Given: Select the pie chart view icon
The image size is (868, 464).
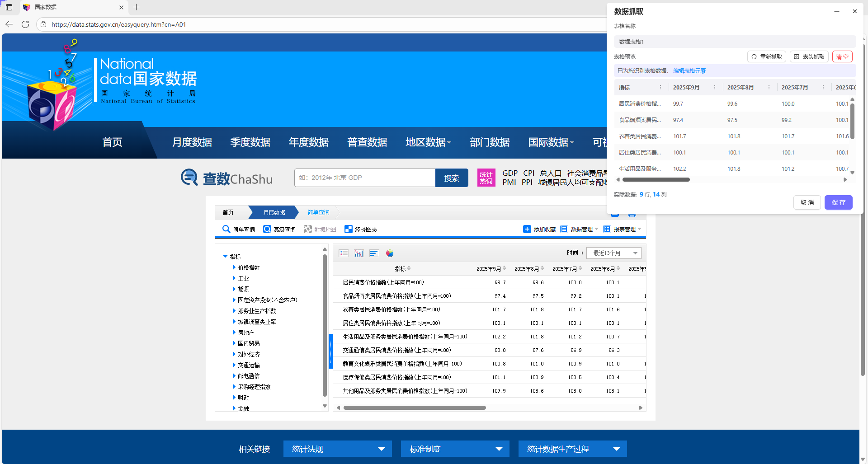Looking at the screenshot, I should tap(389, 253).
